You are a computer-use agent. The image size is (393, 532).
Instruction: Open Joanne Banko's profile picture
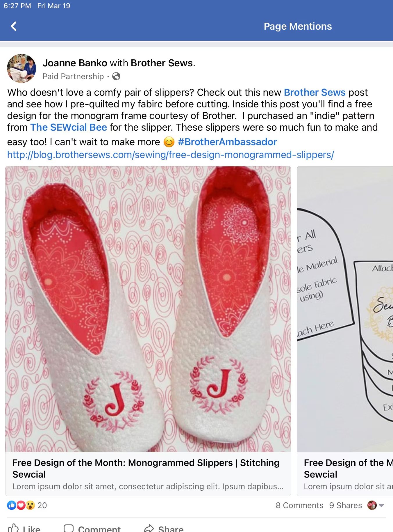[22, 68]
